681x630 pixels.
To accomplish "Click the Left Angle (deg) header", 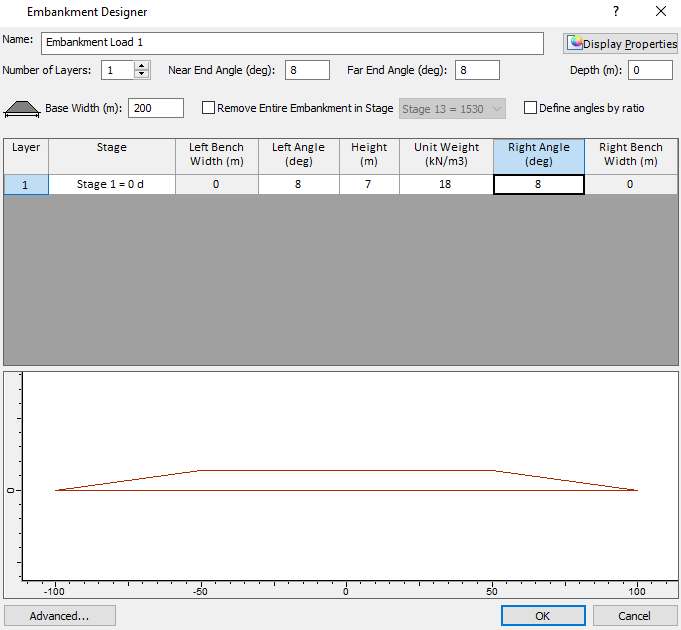I will (299, 156).
